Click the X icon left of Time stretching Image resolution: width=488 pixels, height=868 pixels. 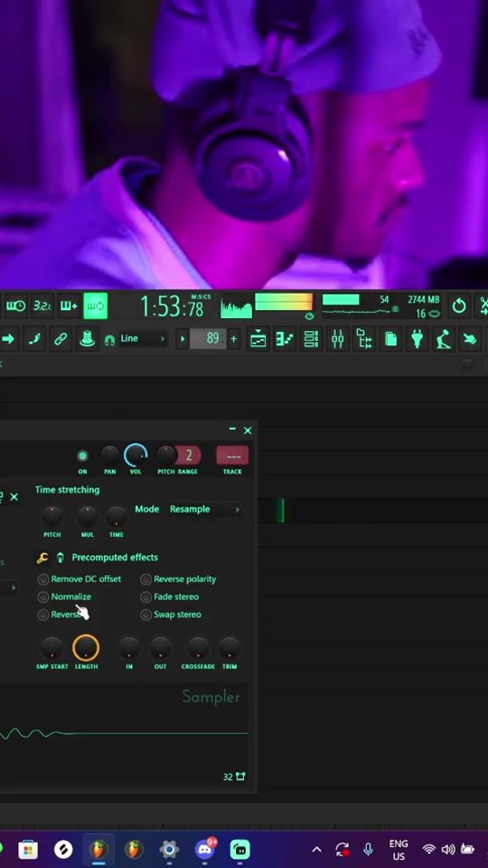click(14, 497)
